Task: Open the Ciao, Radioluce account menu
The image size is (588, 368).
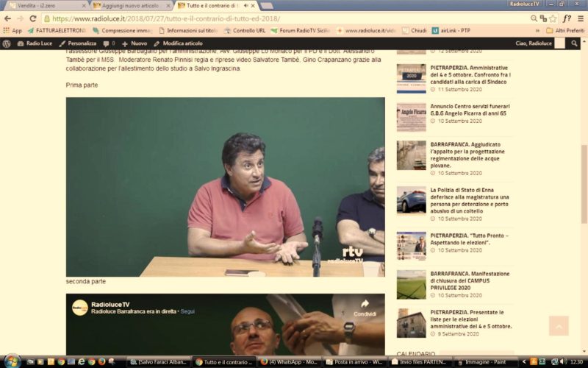Action: click(539, 43)
